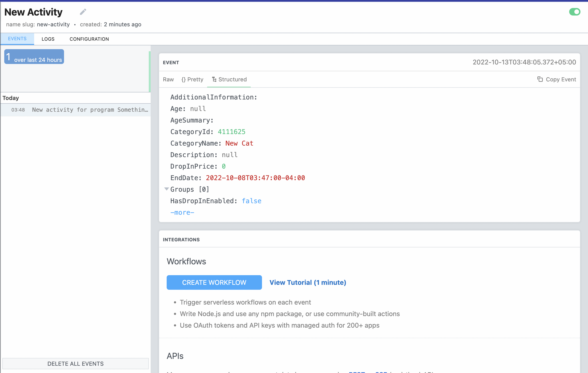The width and height of the screenshot is (588, 373).
Task: Toggle the source enabled switch off
Action: [574, 12]
